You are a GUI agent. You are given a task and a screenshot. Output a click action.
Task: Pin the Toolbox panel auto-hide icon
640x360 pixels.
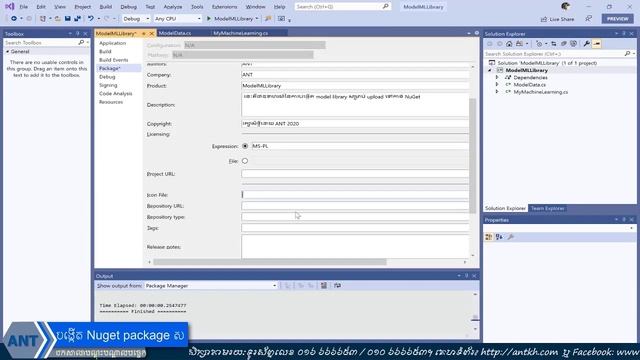pos(78,34)
